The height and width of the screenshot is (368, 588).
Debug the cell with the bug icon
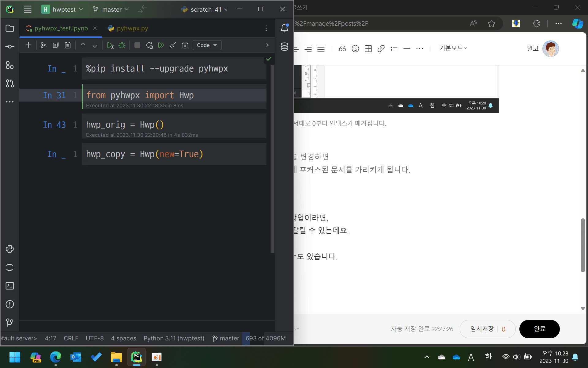click(x=122, y=45)
